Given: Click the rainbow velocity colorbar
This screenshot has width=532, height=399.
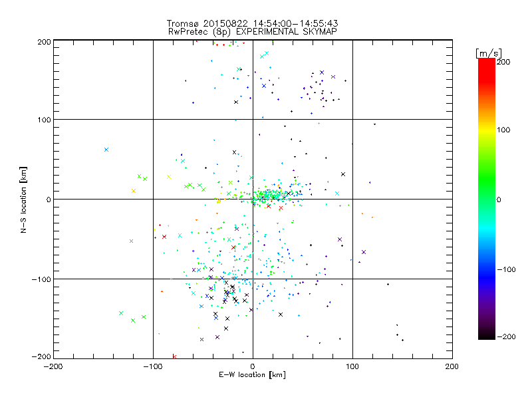Looking at the screenshot, I should click(487, 198).
